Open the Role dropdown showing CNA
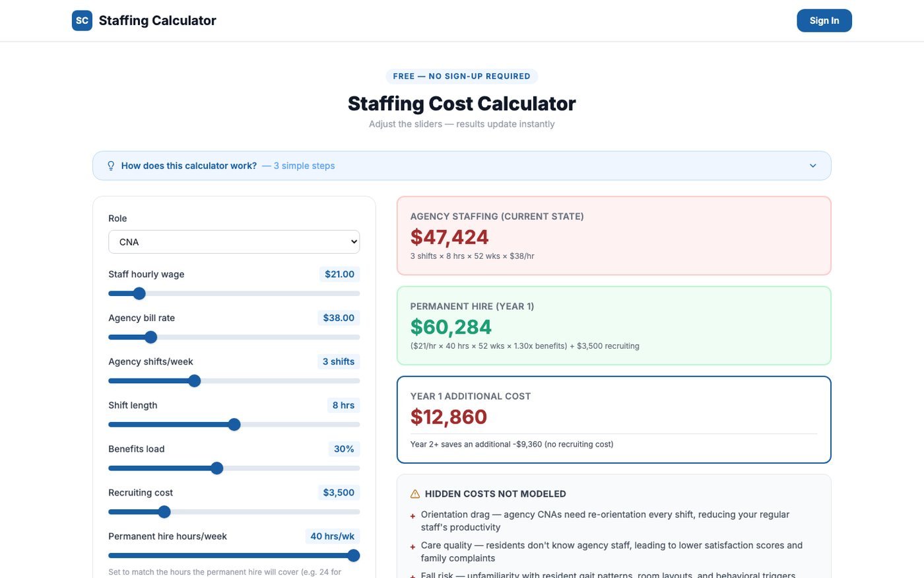Screen dimensions: 924x578 (234, 242)
